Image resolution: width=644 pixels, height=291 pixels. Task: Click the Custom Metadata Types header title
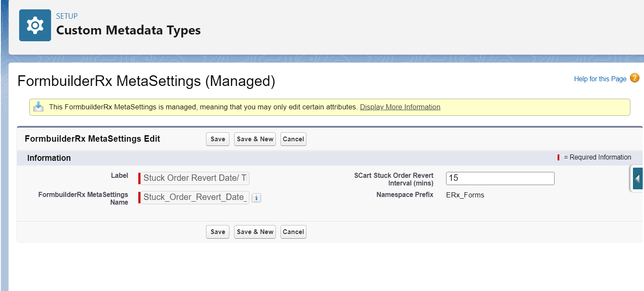tap(128, 31)
